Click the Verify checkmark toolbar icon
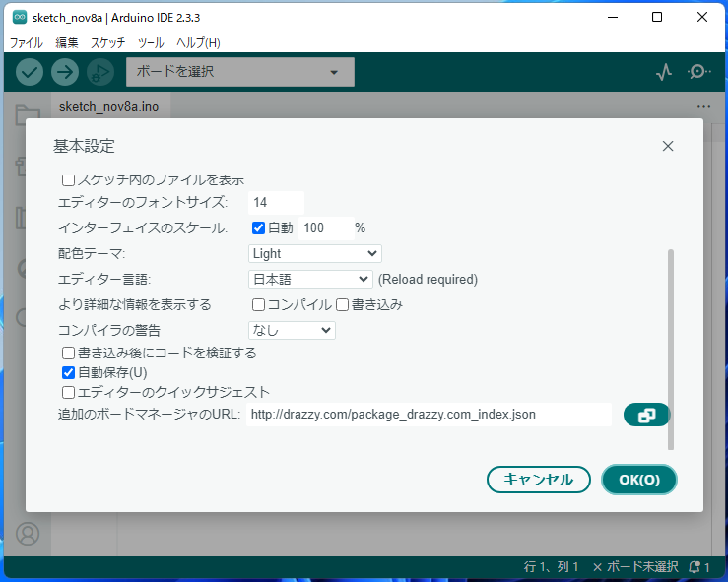Viewport: 728px width, 582px height. (30, 72)
